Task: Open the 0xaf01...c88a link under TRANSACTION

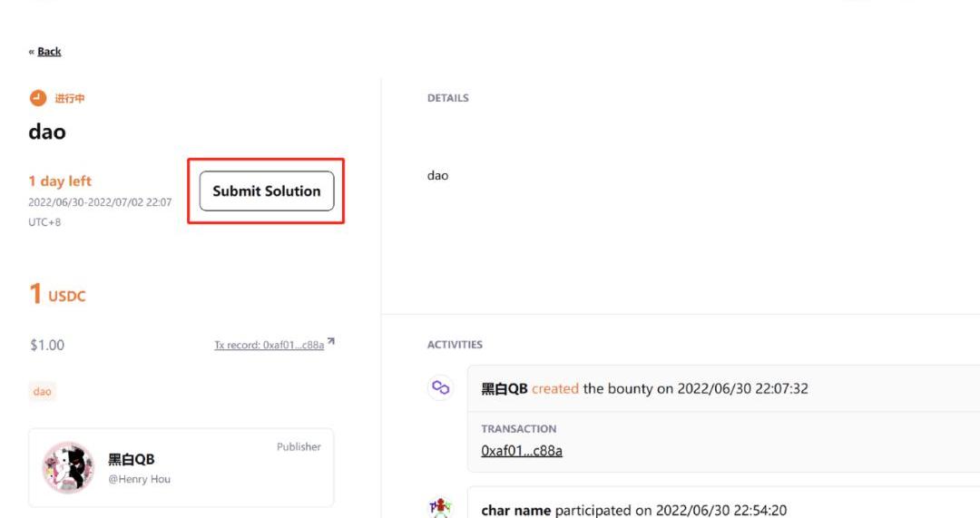Action: pos(521,451)
